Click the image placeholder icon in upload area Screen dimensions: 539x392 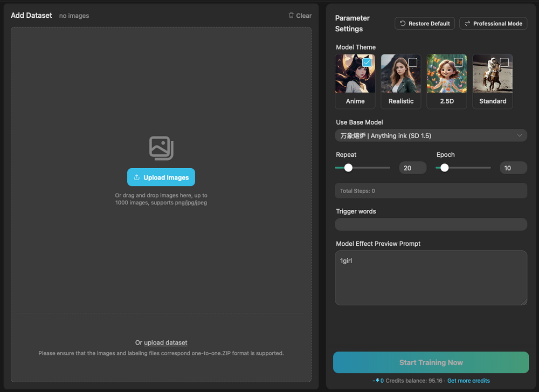tap(161, 148)
